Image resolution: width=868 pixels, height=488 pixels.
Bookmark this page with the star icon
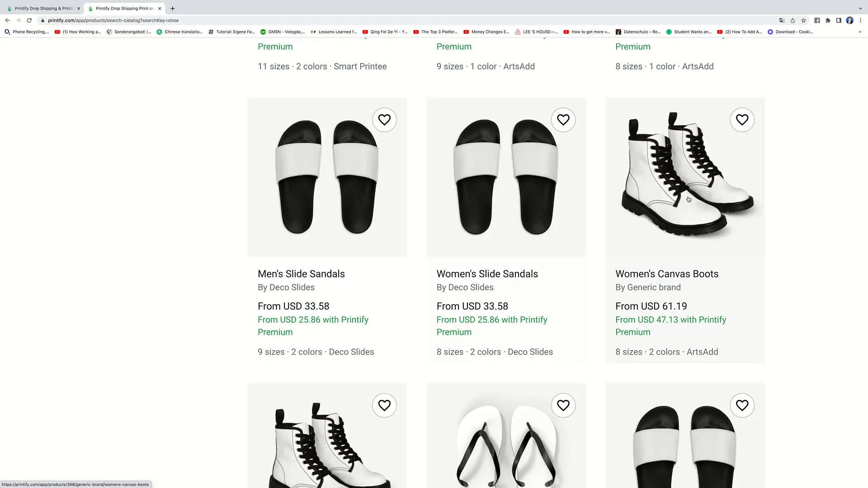point(803,20)
